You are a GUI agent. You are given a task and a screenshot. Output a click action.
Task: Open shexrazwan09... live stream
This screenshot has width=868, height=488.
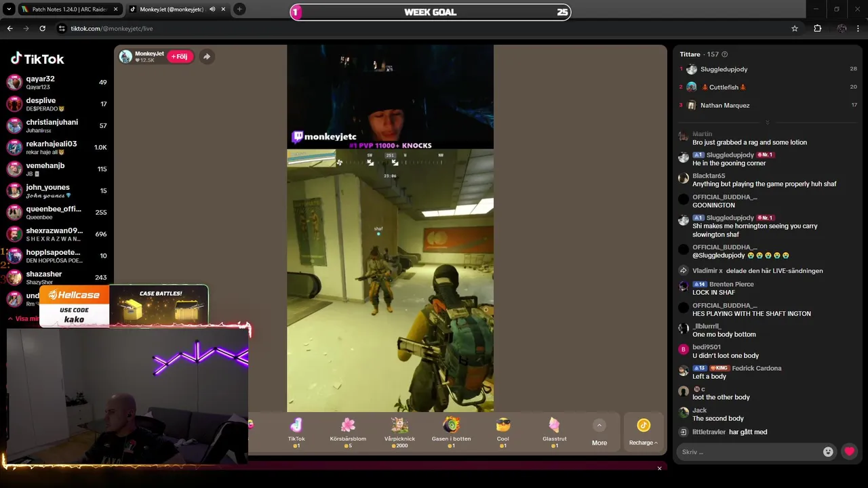(57, 235)
